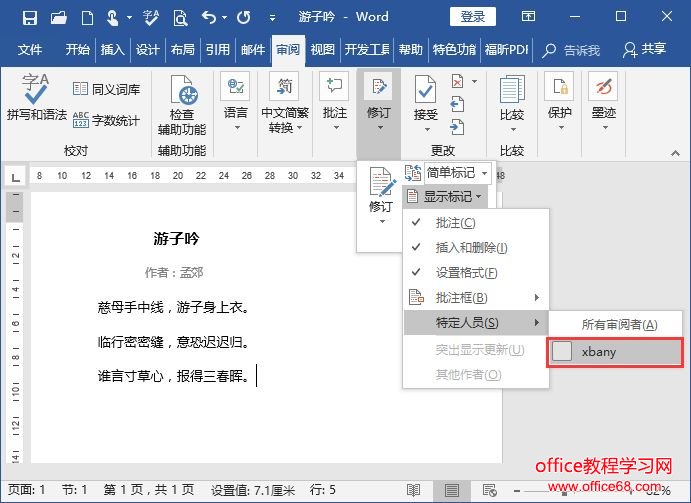This screenshot has width=691, height=503.
Task: Click 检查辅助功能 accessibility checker
Action: [182, 105]
